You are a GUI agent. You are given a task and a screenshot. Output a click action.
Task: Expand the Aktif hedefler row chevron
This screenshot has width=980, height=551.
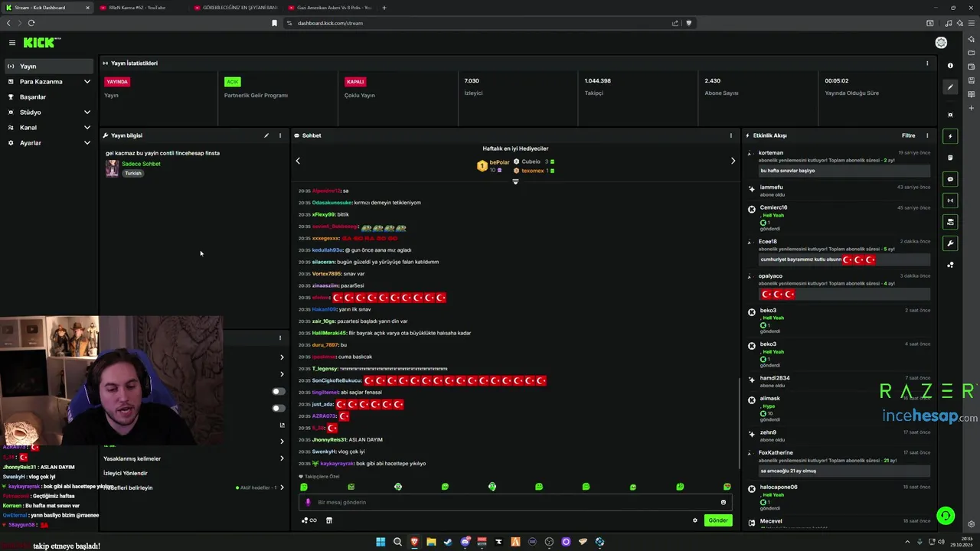tap(282, 487)
